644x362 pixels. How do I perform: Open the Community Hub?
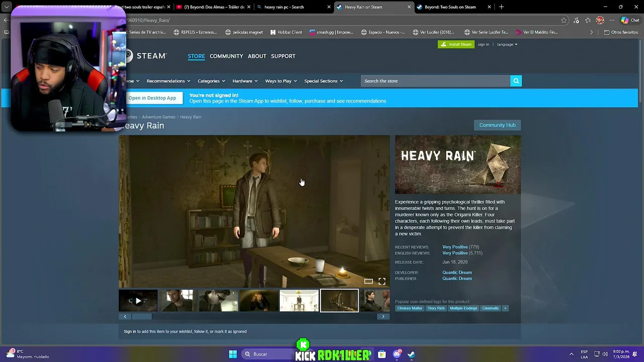tap(497, 125)
